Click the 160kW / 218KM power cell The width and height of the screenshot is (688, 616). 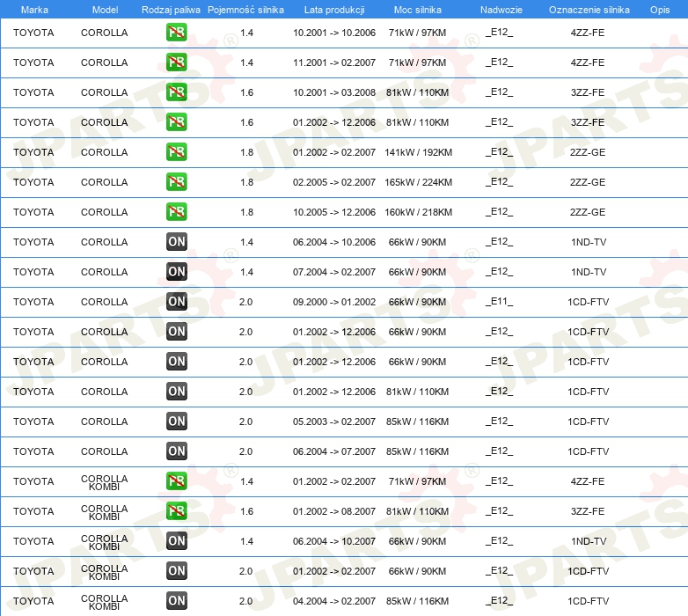tap(418, 212)
